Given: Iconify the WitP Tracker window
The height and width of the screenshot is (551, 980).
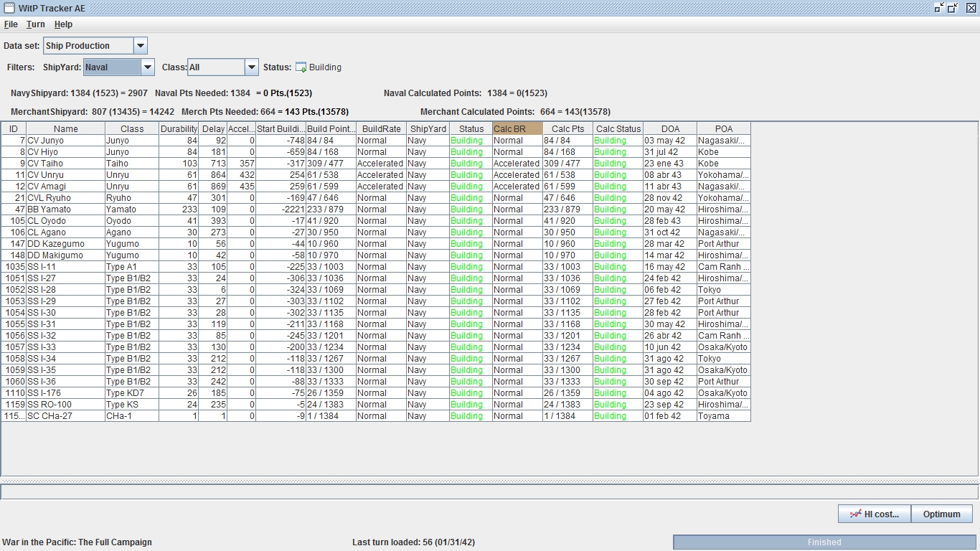Looking at the screenshot, I should [939, 8].
